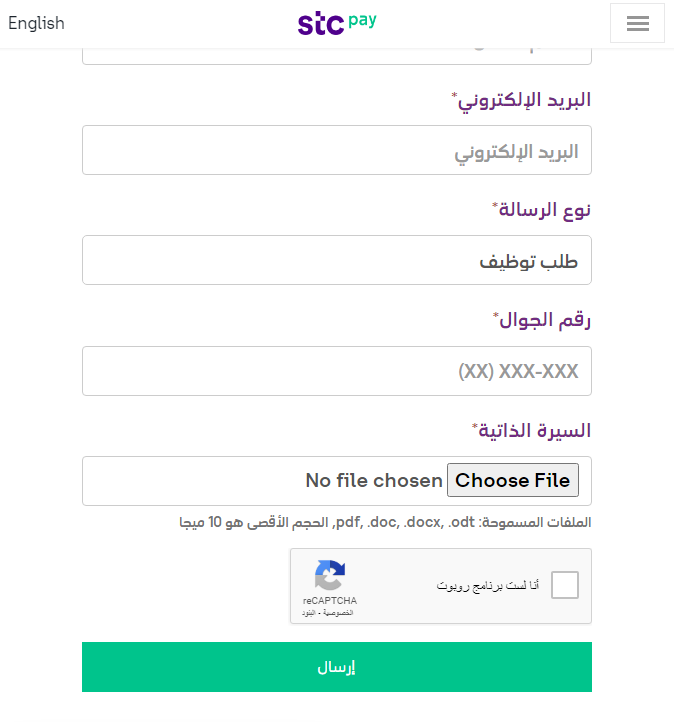Tick the reCAPTCHA not-a-robot checkbox
The image size is (674, 722).
click(564, 585)
